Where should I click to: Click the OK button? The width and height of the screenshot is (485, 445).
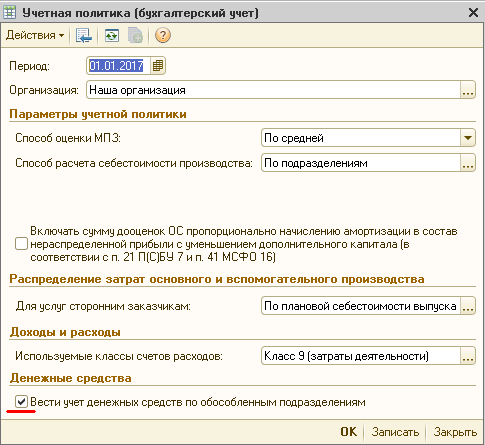pyautogui.click(x=349, y=432)
